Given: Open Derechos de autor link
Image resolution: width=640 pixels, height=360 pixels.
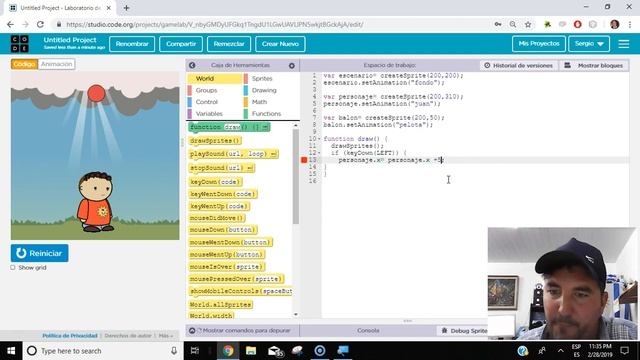Looking at the screenshot, I should tap(128, 336).
